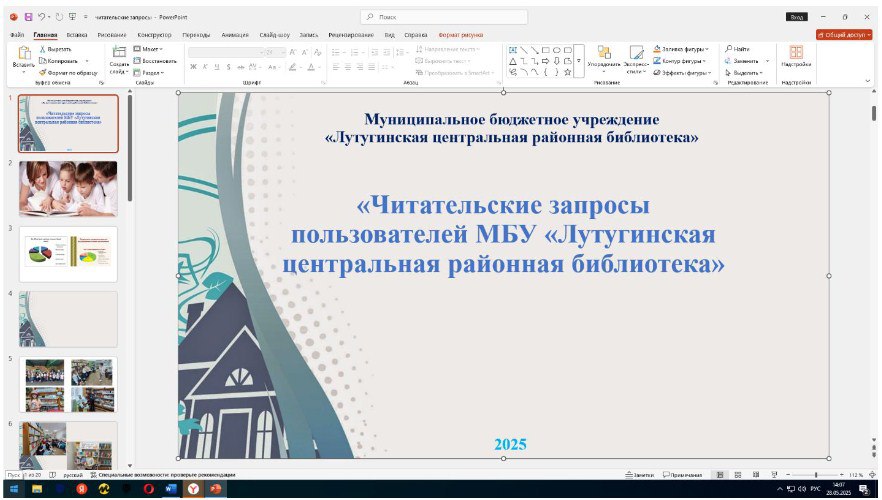Switch to Word in the taskbar

[171, 489]
